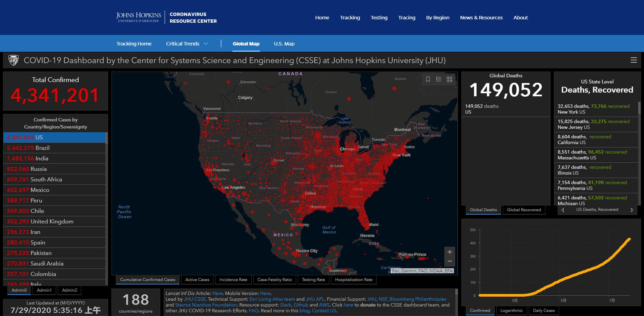Open Esri Living Atlas team link

click(272, 299)
